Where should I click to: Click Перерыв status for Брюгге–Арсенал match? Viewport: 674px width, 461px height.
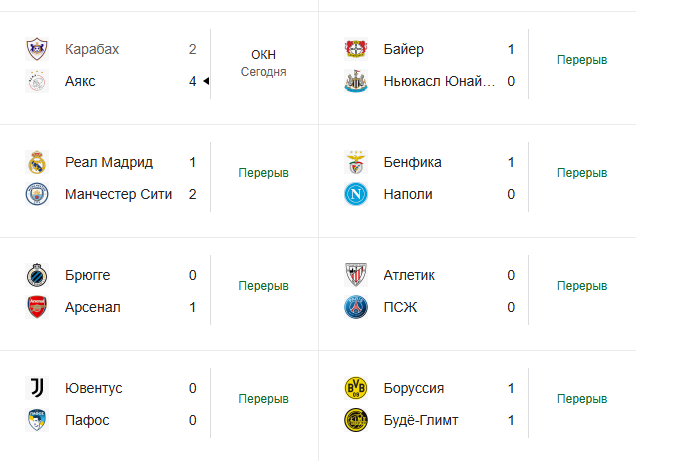pos(263,286)
